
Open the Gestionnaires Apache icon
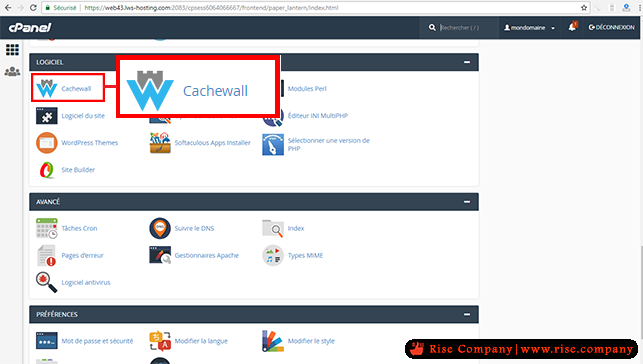click(160, 255)
